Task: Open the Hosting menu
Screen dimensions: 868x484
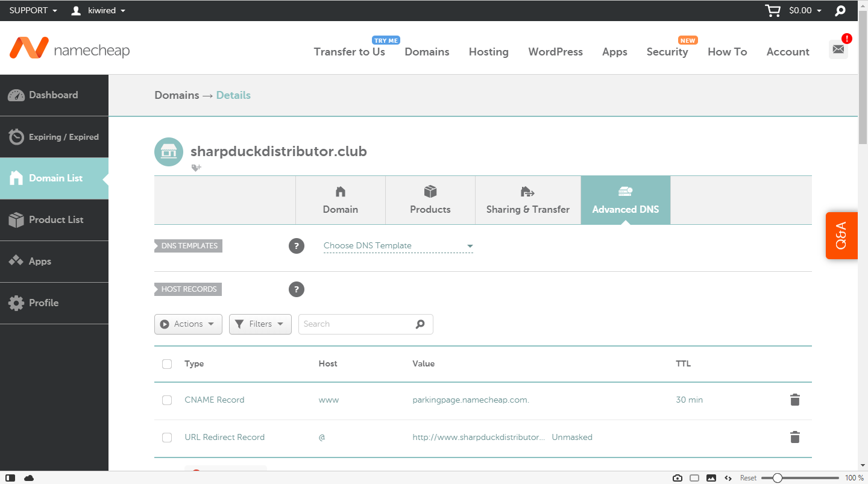Action: click(x=489, y=52)
